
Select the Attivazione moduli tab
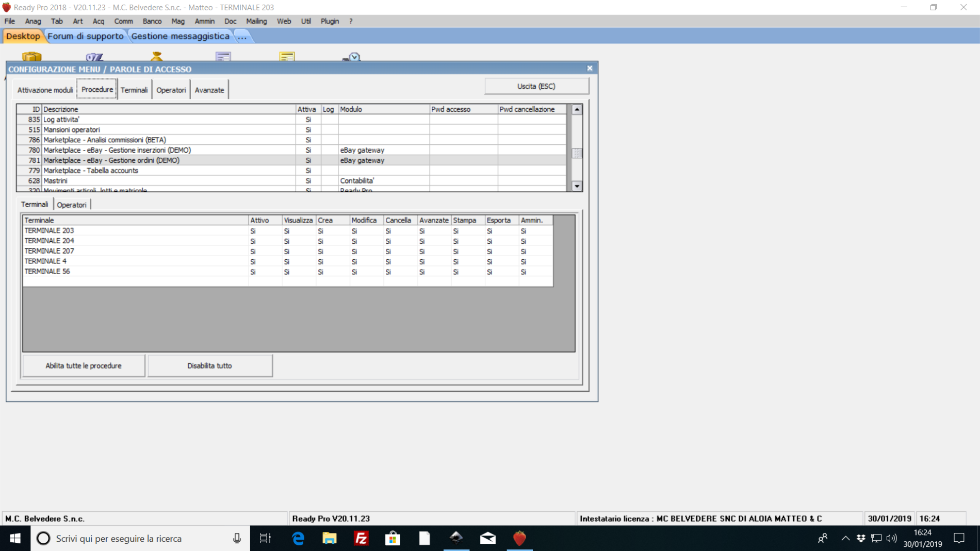[45, 90]
